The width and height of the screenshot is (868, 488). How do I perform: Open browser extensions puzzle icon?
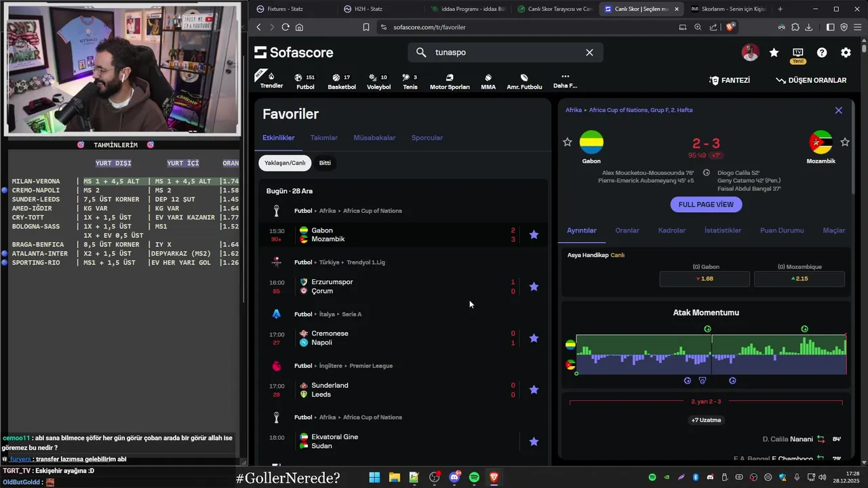(x=795, y=27)
